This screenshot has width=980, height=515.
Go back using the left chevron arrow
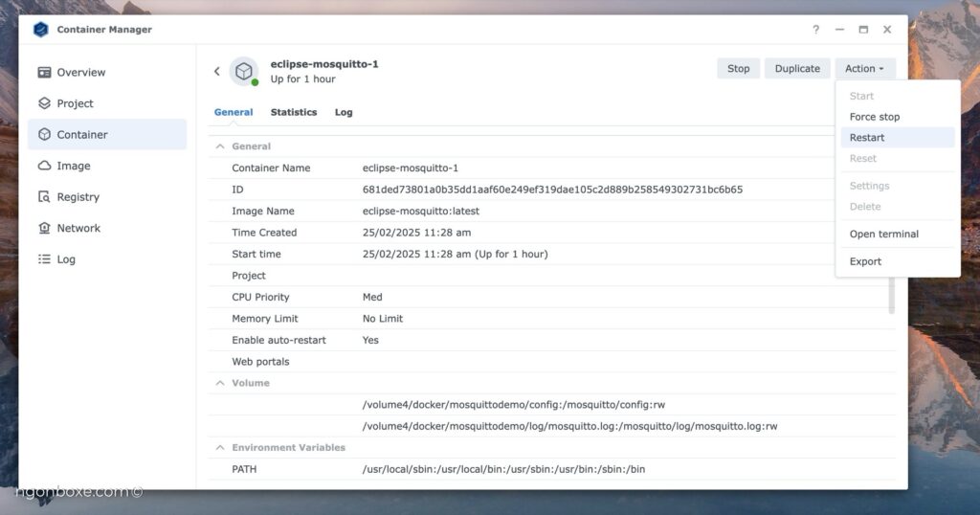(217, 71)
